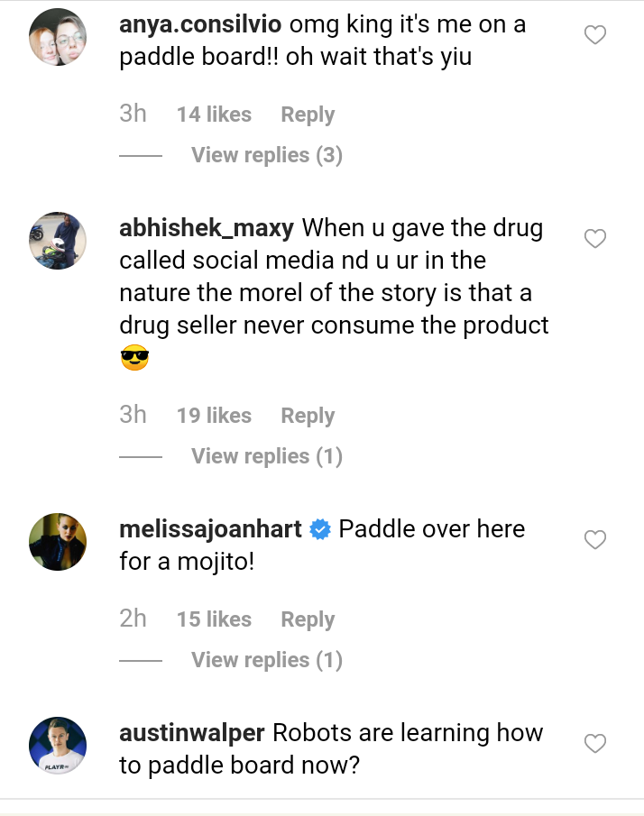644x816 pixels.
Task: View who gave 14 likes
Action: [214, 115]
